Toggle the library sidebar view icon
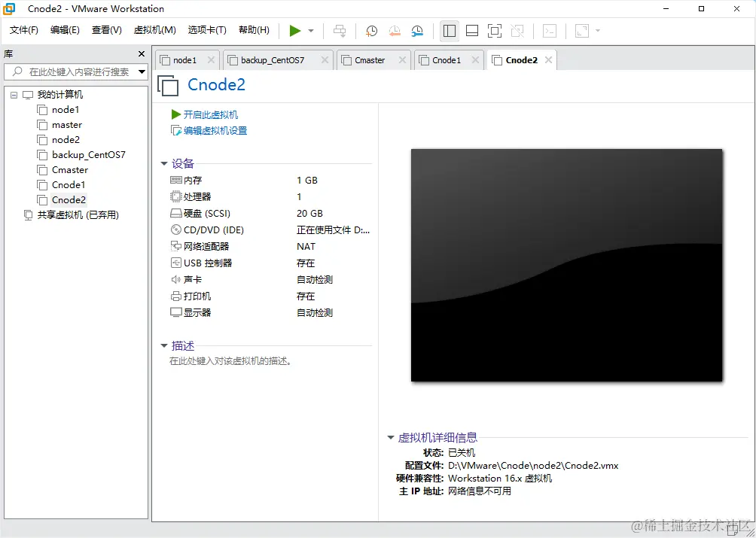Image resolution: width=756 pixels, height=538 pixels. [x=450, y=31]
